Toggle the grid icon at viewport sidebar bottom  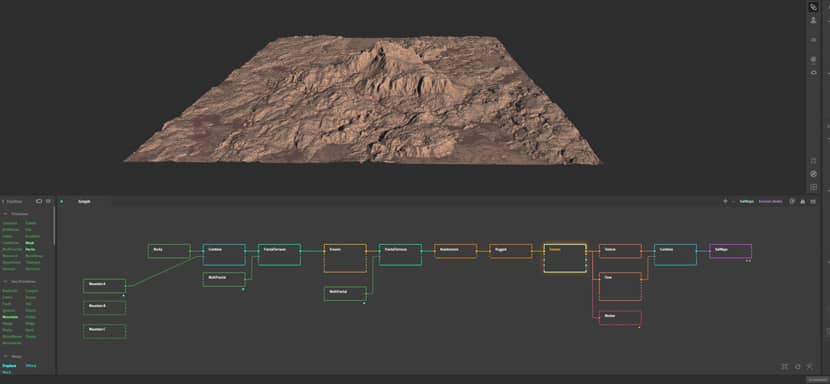coord(814,187)
